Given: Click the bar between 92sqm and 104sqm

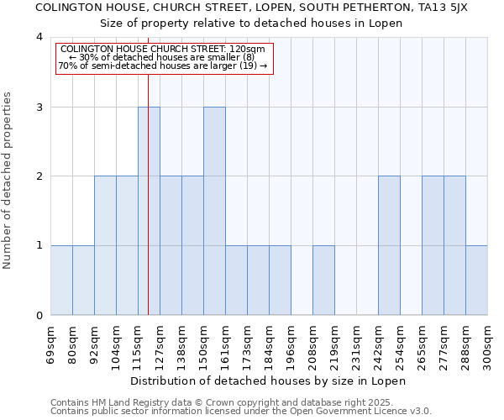Looking at the screenshot, I should (x=105, y=245).
